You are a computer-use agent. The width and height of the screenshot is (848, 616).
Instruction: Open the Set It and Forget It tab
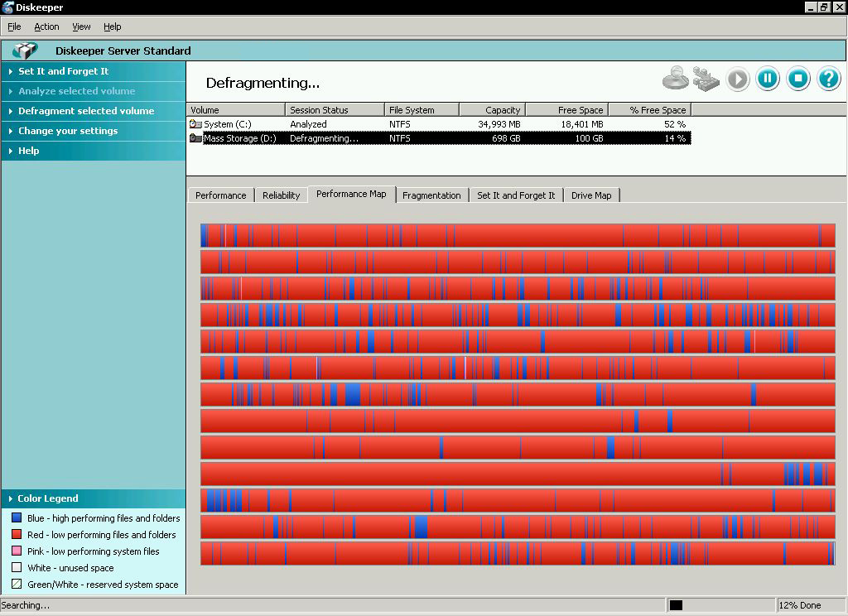click(x=516, y=195)
